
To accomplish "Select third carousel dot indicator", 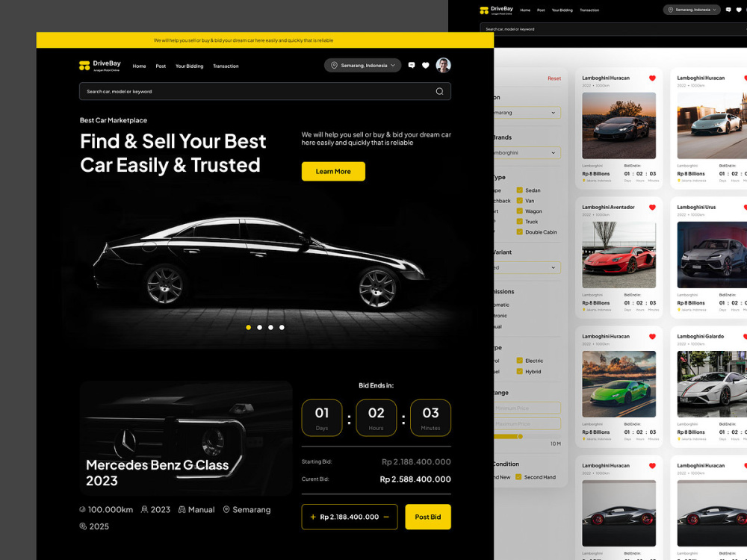I will pos(270,327).
